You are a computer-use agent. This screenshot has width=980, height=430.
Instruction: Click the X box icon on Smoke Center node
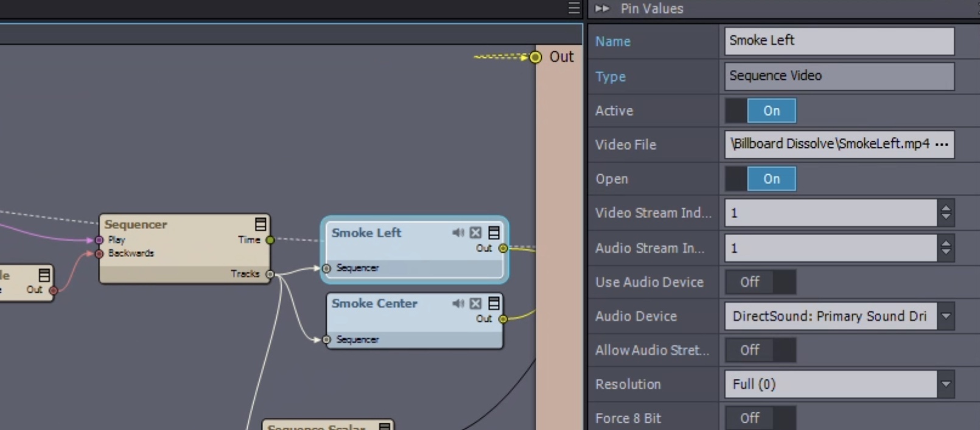[476, 303]
